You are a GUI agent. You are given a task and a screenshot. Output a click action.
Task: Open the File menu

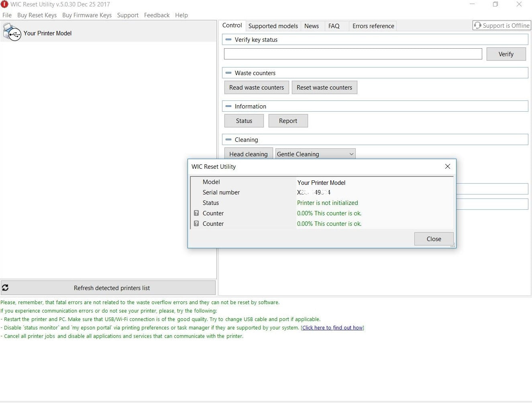(x=7, y=15)
